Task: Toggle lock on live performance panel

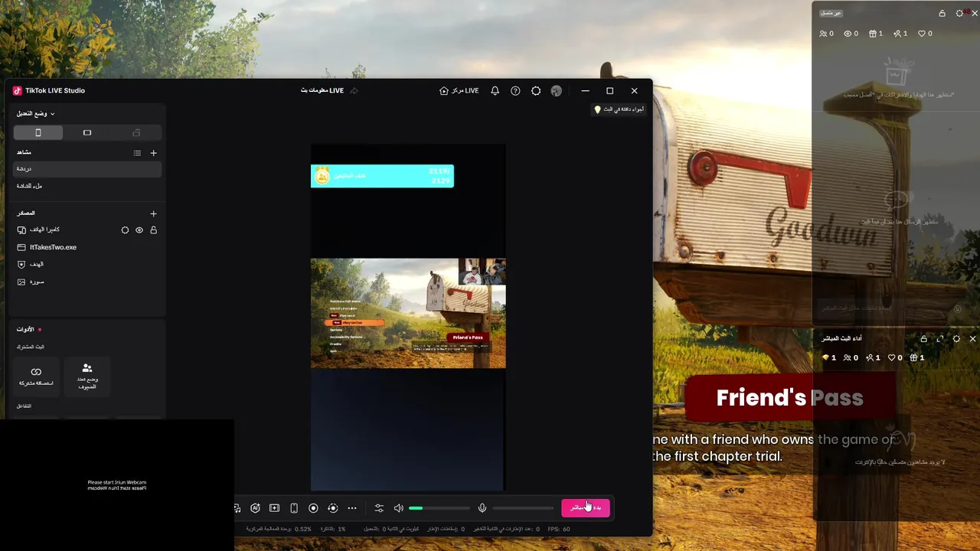Action: click(923, 339)
